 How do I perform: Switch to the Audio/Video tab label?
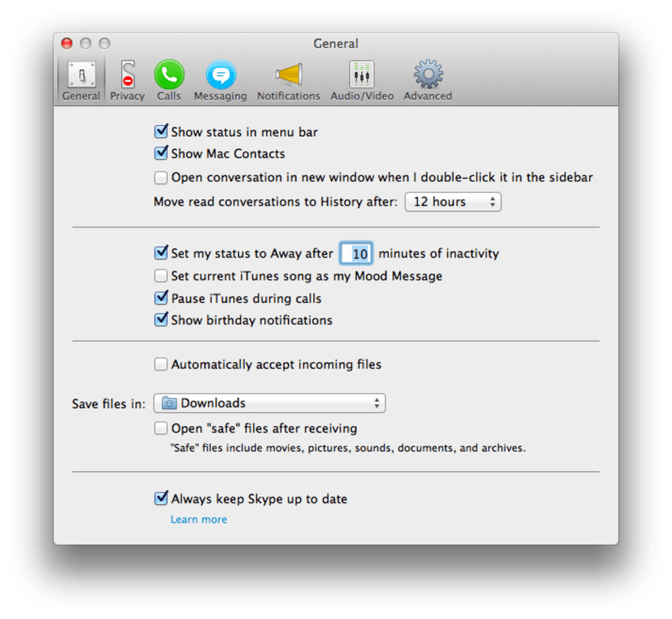point(362,96)
